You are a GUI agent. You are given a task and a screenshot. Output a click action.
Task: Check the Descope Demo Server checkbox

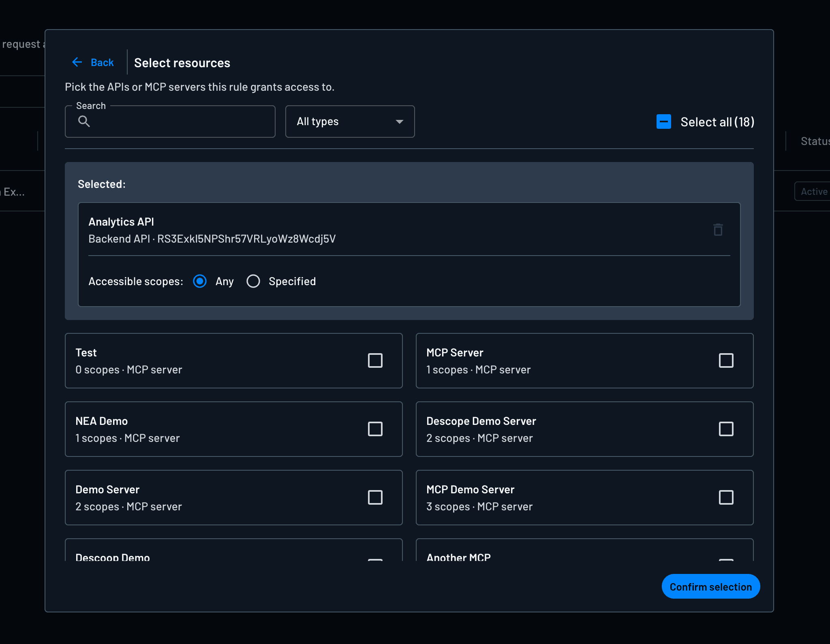[726, 429]
